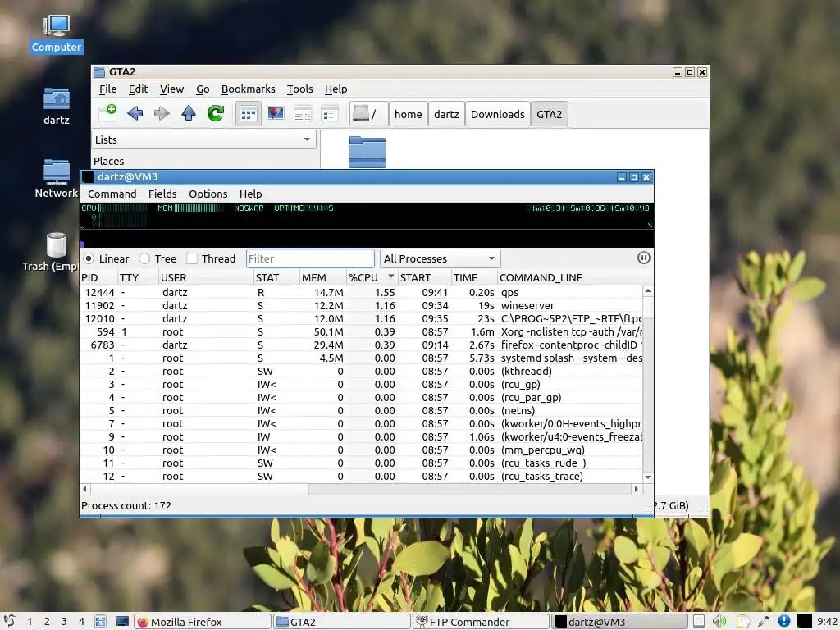This screenshot has height=630, width=840.
Task: Enable the Thread checkbox
Action: click(192, 258)
